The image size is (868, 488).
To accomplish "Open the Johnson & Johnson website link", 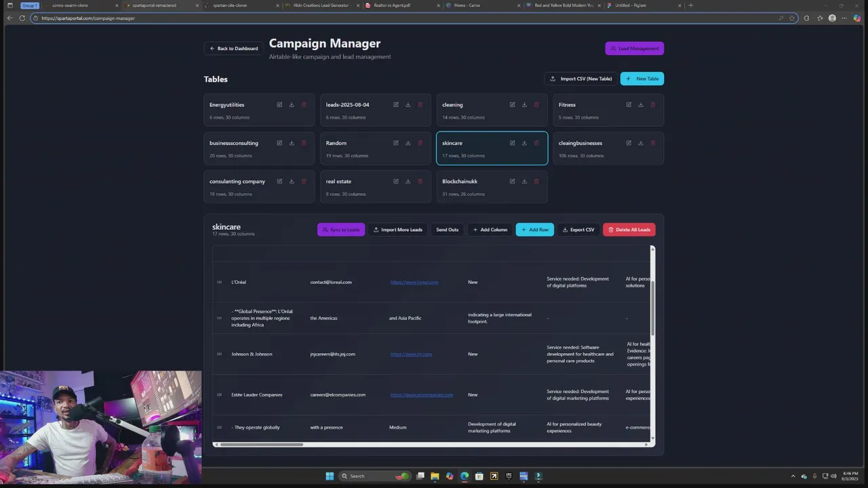I will point(411,354).
